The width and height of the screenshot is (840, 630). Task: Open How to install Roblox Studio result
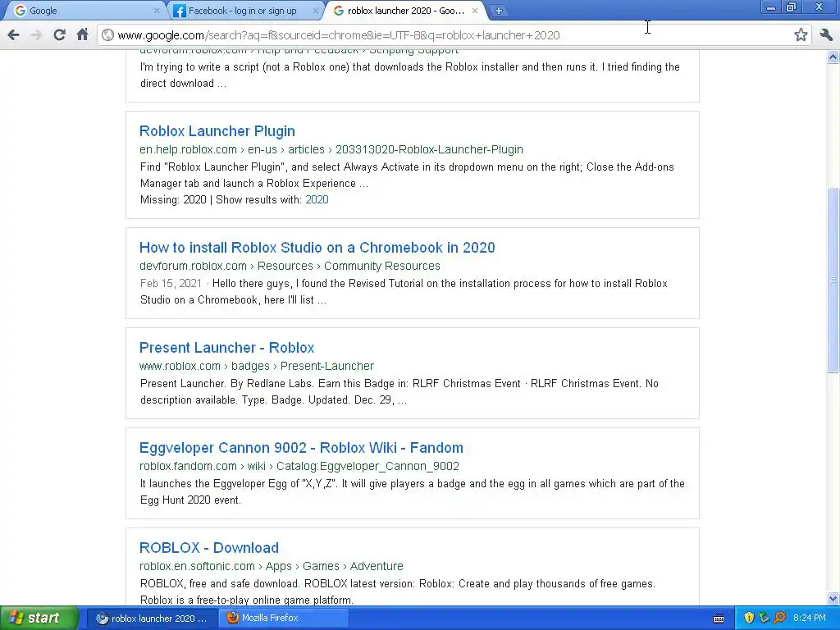click(x=317, y=248)
